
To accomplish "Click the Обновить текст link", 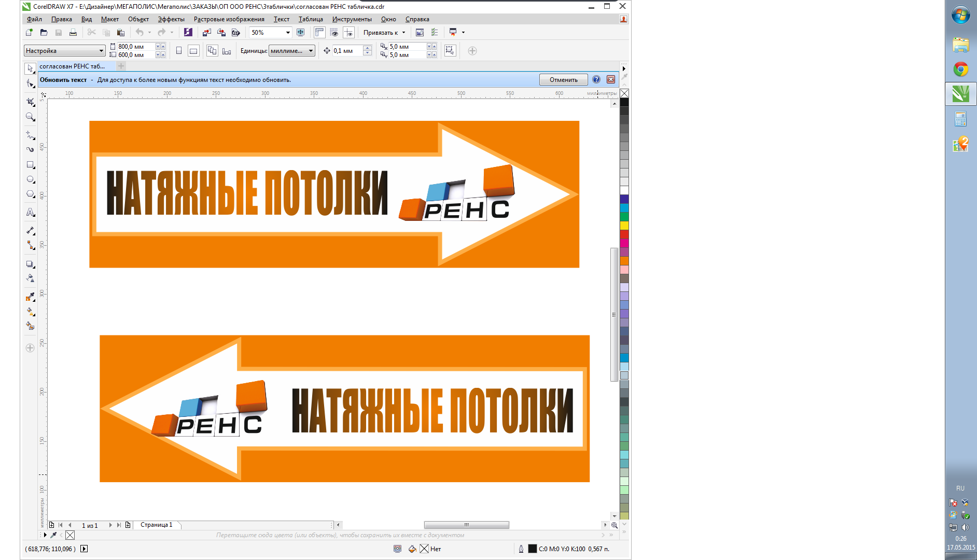I will click(63, 80).
